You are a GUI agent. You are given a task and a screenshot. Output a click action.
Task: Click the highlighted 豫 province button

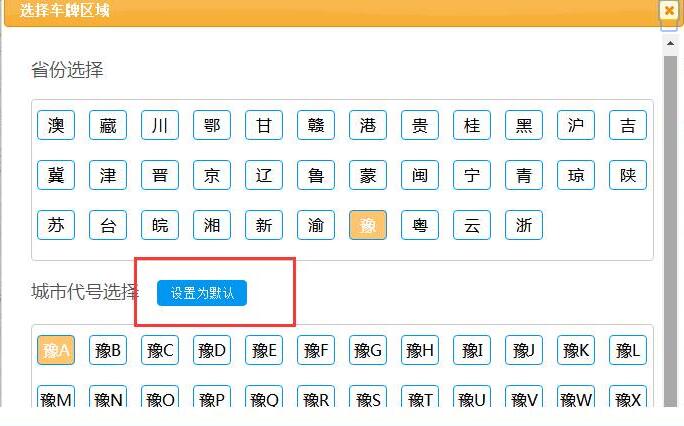click(368, 225)
